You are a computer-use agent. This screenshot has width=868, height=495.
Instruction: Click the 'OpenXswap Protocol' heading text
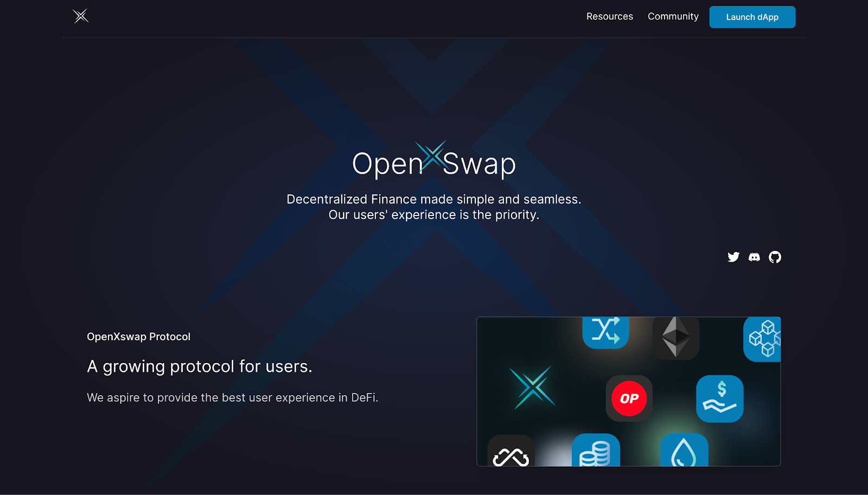point(138,337)
